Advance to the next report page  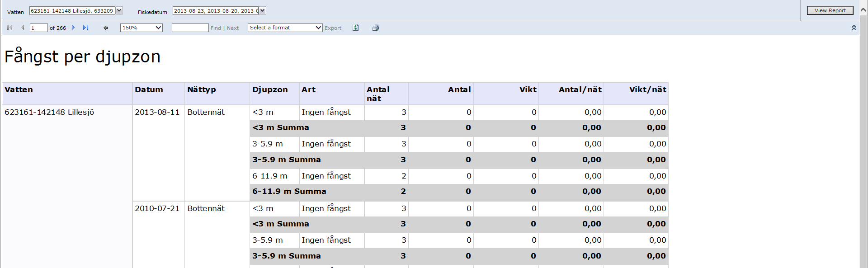tap(73, 28)
